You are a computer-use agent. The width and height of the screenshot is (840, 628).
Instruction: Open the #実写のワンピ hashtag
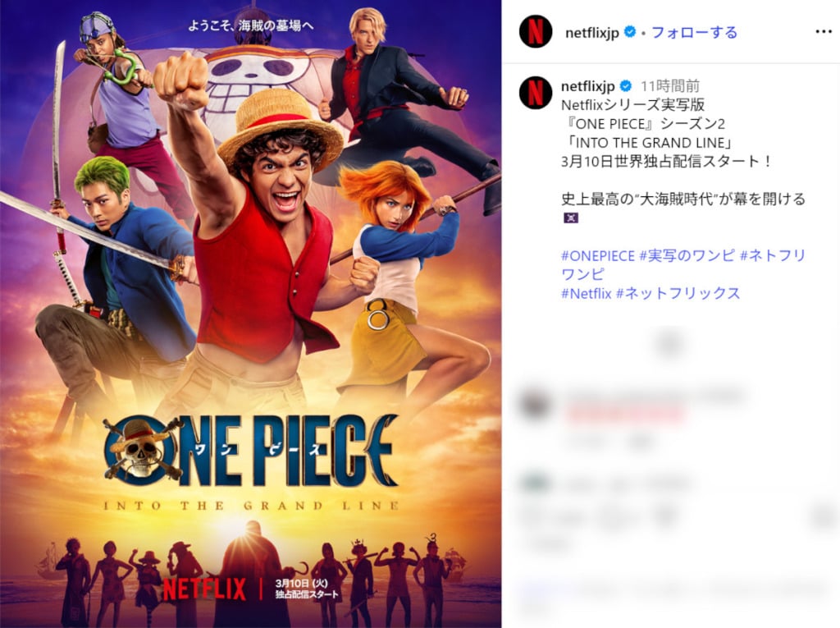click(687, 255)
